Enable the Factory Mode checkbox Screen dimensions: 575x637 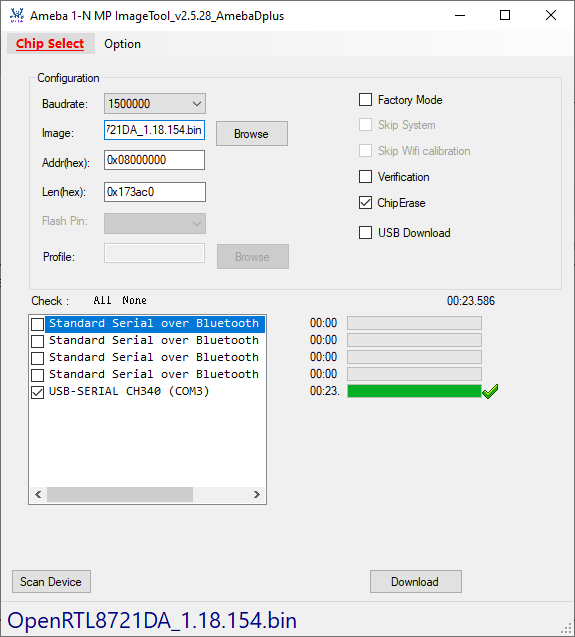click(365, 100)
